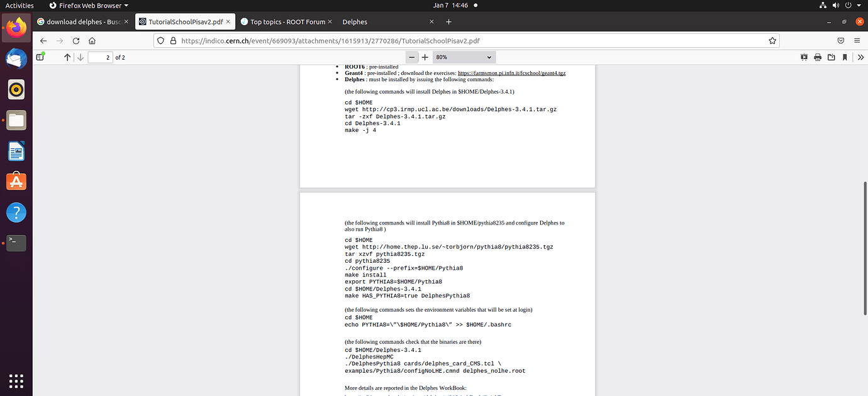Go to previous PDF page
Screen dimensions: 868x396
pyautogui.click(x=67, y=57)
